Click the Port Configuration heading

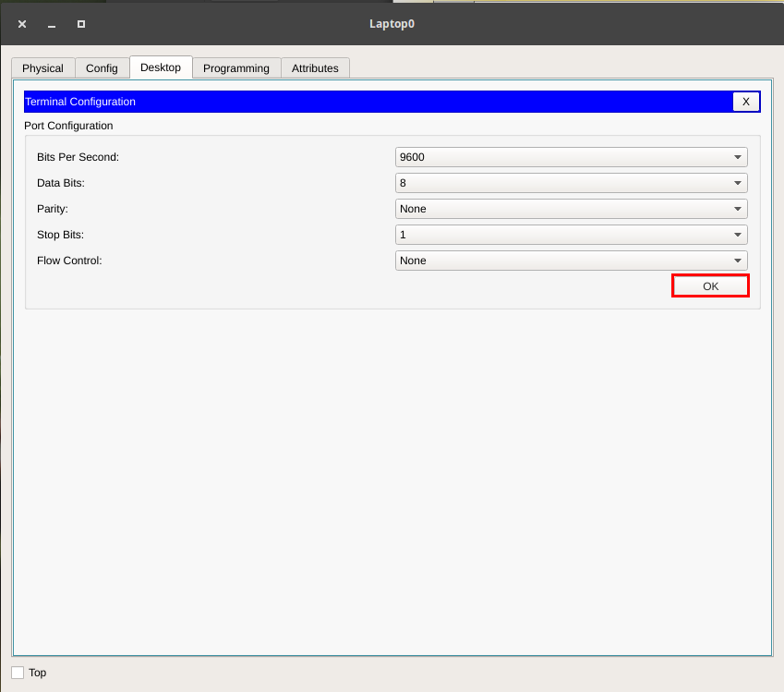(68, 126)
